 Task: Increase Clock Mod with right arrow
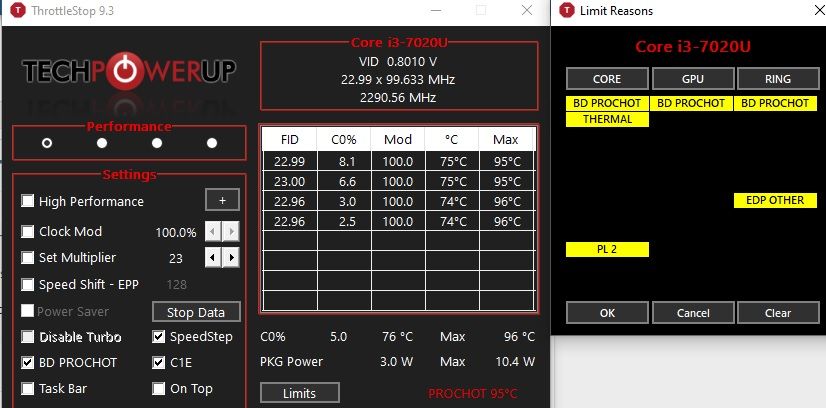point(231,231)
